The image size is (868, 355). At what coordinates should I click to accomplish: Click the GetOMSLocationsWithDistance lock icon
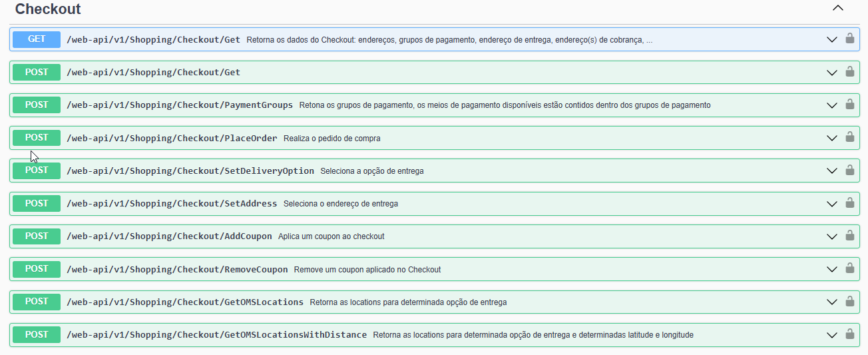tap(850, 334)
